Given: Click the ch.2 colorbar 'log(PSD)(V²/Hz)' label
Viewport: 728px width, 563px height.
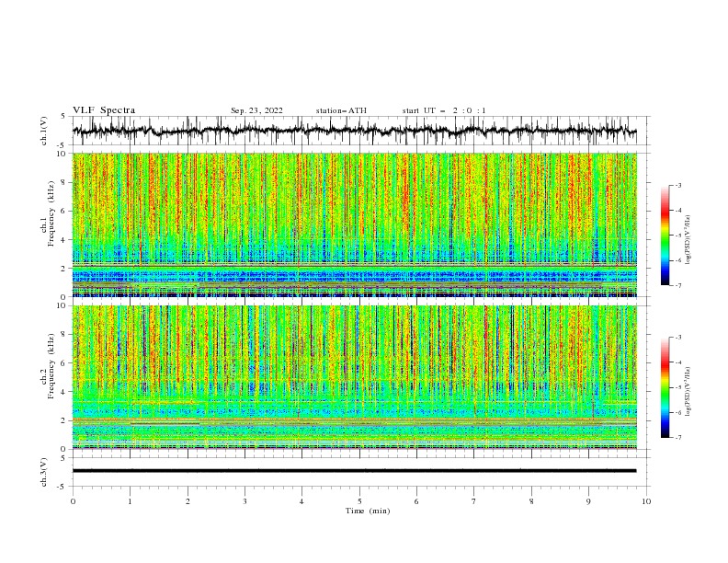Looking at the screenshot, I should (688, 391).
